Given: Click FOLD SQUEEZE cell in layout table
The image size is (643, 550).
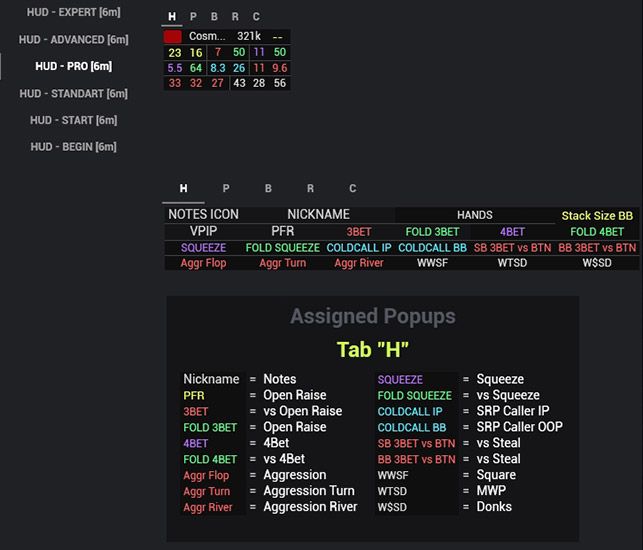Looking at the screenshot, I should 283,248.
